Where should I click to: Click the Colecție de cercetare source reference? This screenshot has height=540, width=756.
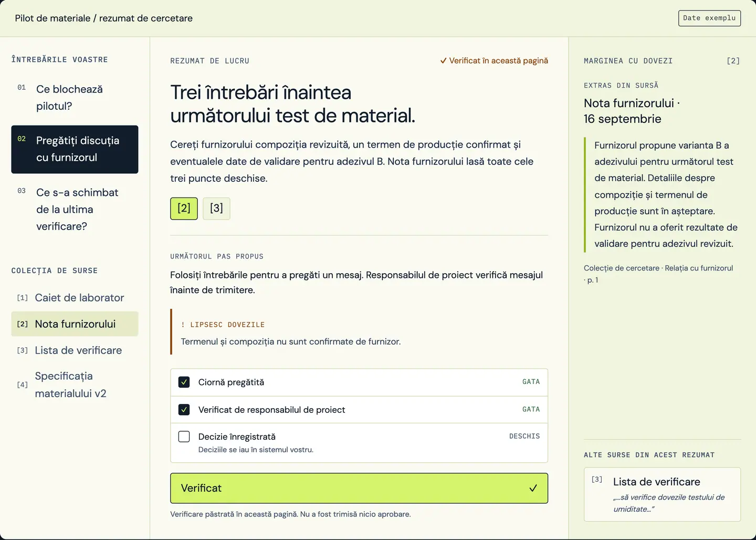[x=658, y=274]
